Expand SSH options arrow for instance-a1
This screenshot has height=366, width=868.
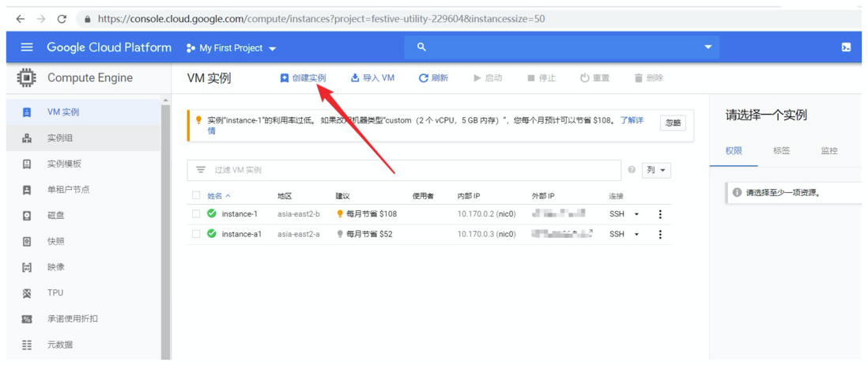(636, 234)
